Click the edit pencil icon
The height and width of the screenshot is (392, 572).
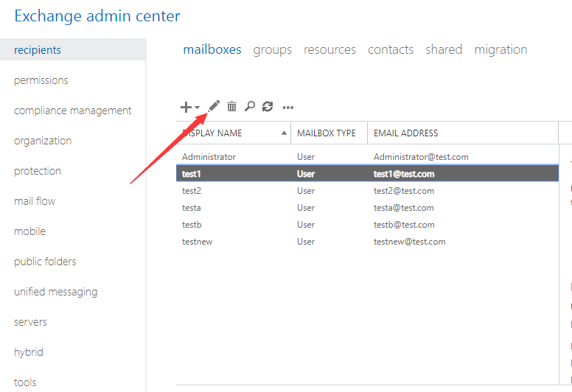(214, 106)
